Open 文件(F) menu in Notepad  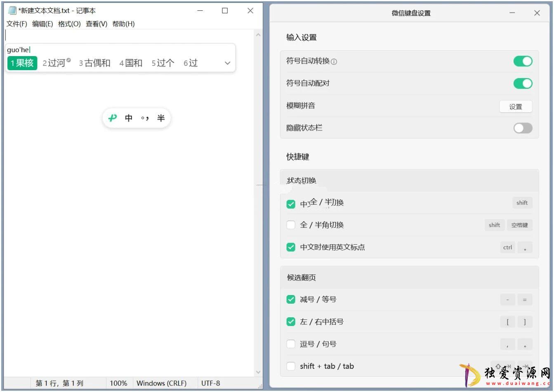17,24
